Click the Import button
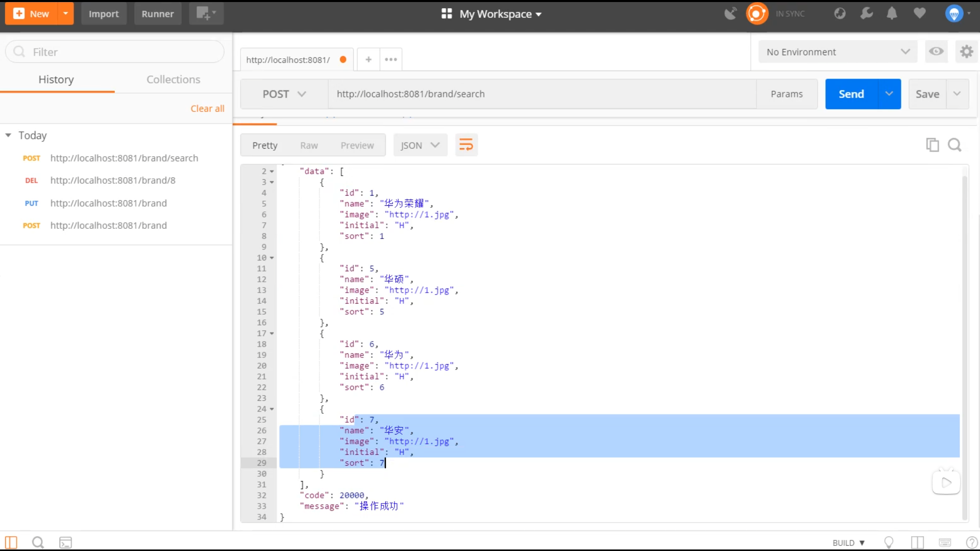This screenshot has width=980, height=551. [104, 14]
